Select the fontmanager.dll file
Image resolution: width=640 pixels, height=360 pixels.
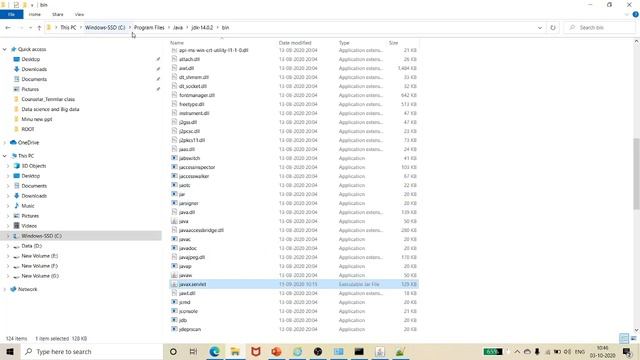[x=197, y=95]
